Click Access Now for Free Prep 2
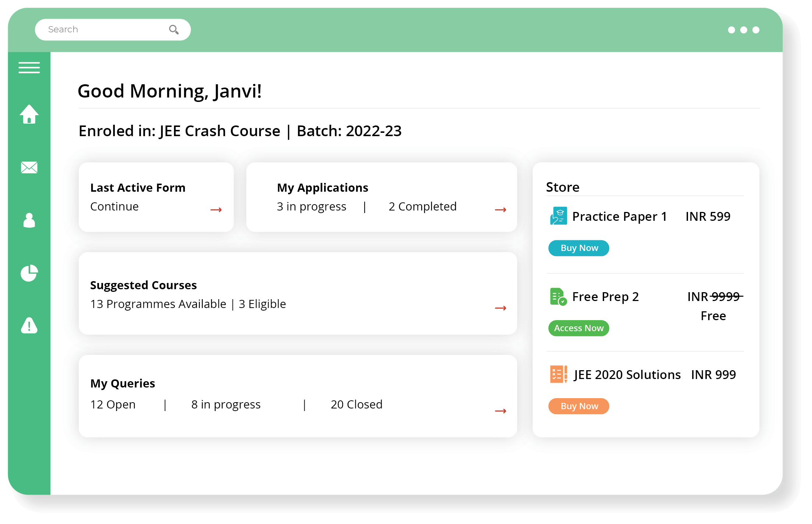This screenshot has width=812, height=524. point(579,328)
